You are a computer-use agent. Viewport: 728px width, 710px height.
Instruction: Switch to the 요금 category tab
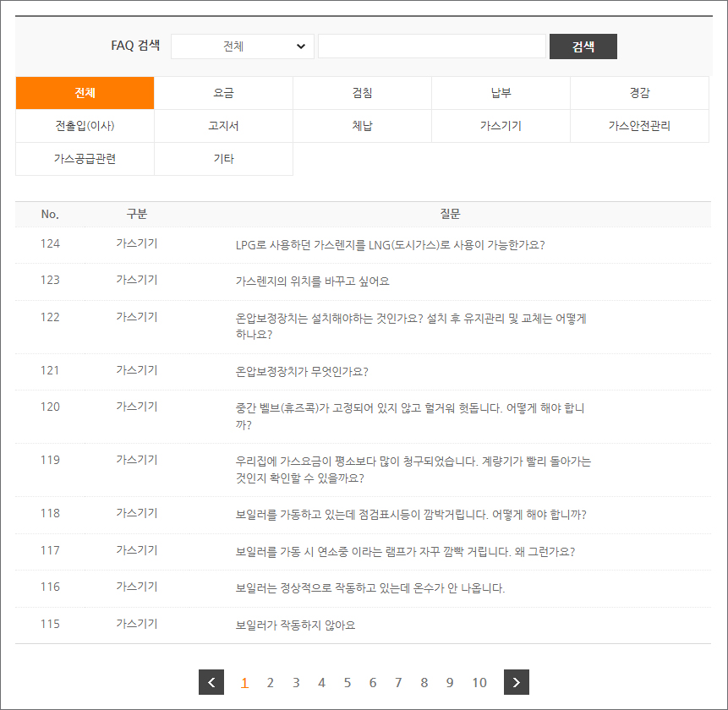coord(223,93)
